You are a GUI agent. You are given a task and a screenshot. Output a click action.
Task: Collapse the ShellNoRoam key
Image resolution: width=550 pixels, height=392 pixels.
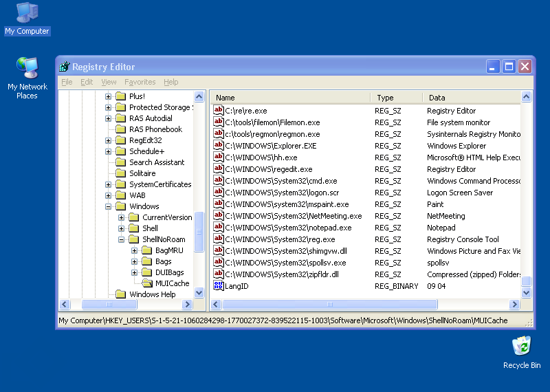[121, 239]
